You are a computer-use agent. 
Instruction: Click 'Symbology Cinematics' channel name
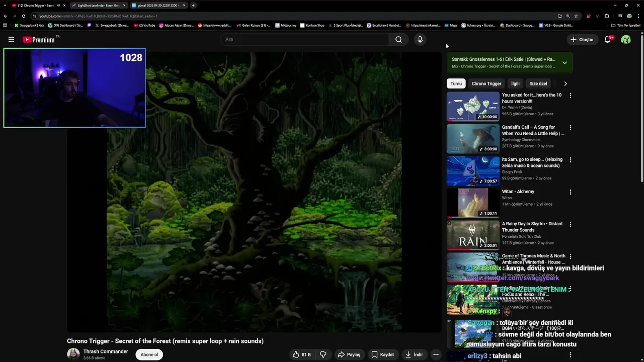[x=521, y=140]
